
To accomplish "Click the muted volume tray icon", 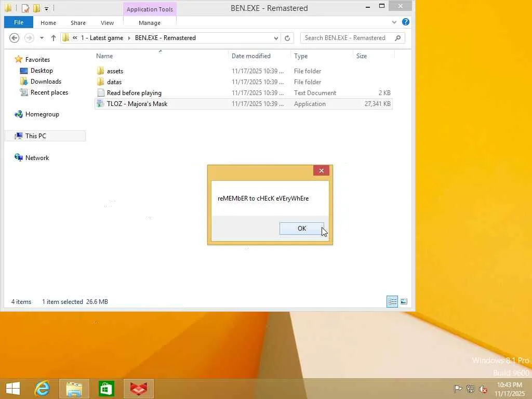I will (483, 389).
